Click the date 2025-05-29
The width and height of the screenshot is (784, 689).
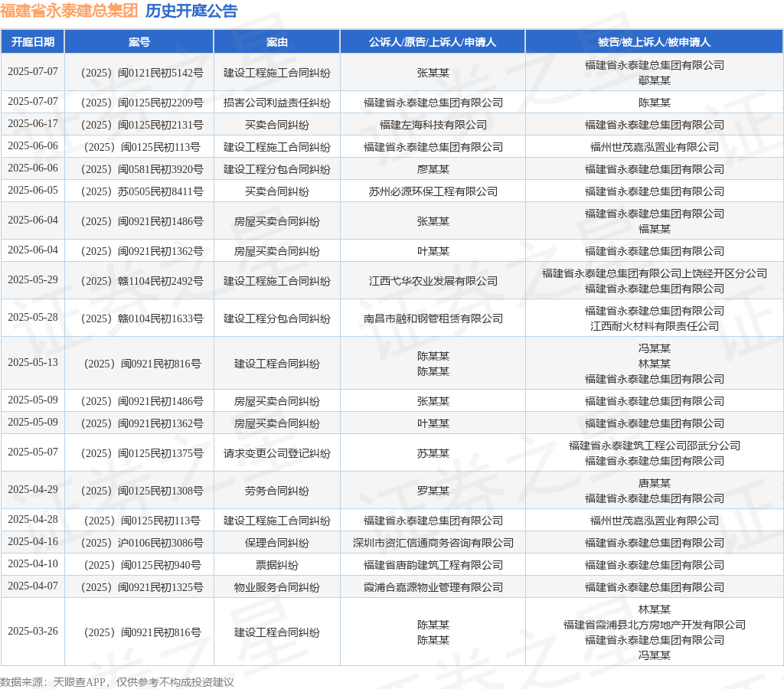[x=33, y=280]
